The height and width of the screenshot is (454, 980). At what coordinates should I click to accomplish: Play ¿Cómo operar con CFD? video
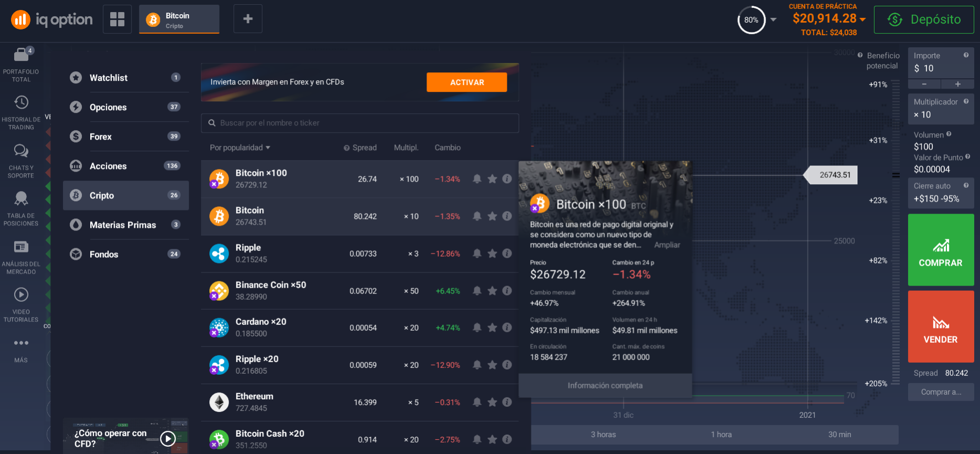pyautogui.click(x=168, y=438)
